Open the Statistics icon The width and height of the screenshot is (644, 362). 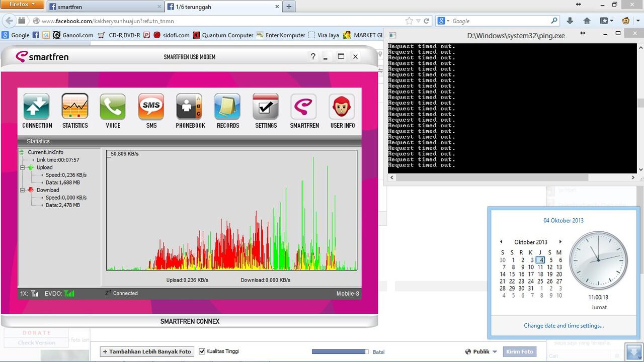75,107
